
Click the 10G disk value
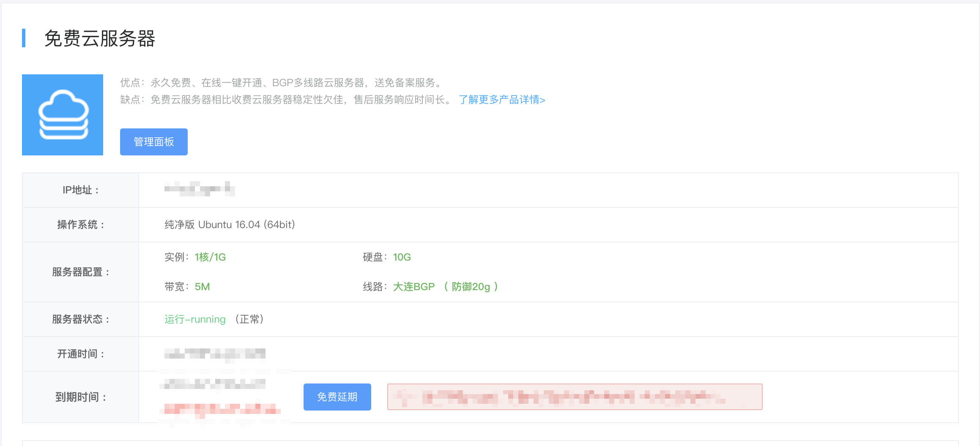[x=402, y=257]
